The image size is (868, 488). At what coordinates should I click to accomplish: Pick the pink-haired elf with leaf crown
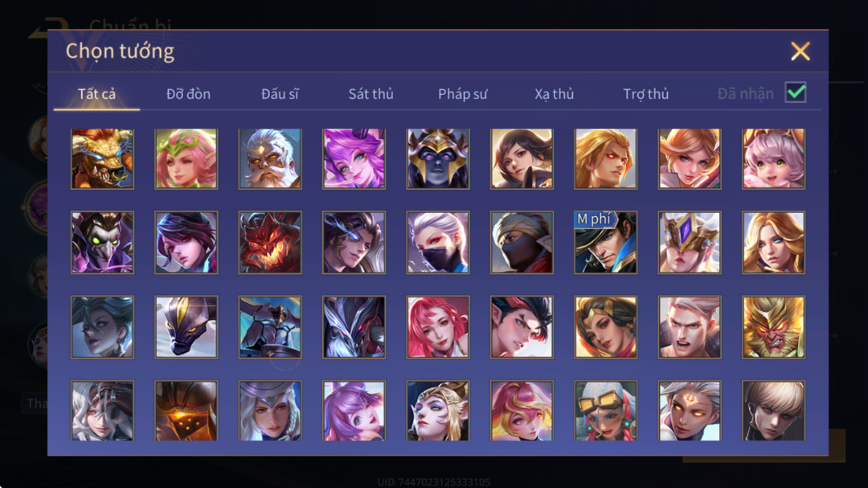pyautogui.click(x=186, y=159)
